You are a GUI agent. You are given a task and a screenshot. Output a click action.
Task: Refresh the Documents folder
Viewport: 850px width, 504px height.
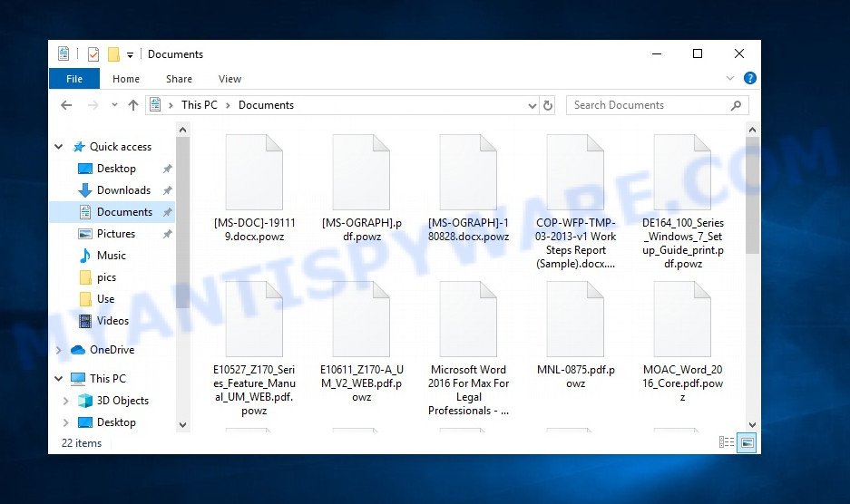[548, 105]
